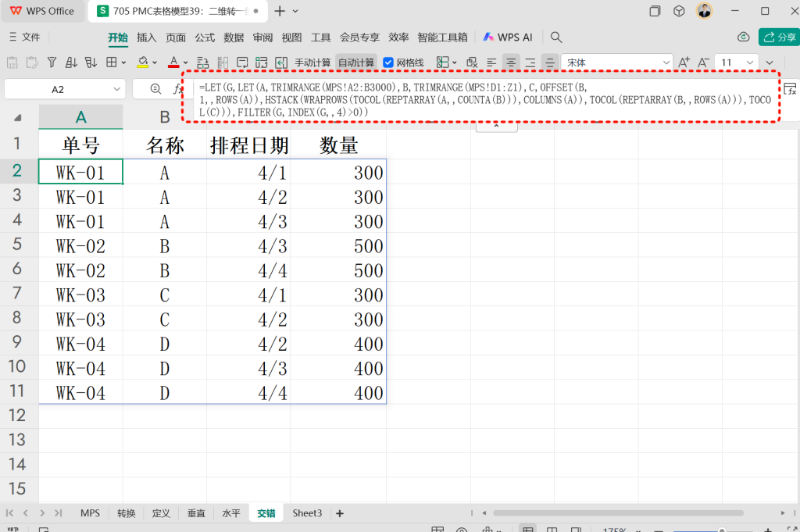The width and height of the screenshot is (800, 532).
Task: Click the multi-window stack icon
Action: click(x=655, y=11)
